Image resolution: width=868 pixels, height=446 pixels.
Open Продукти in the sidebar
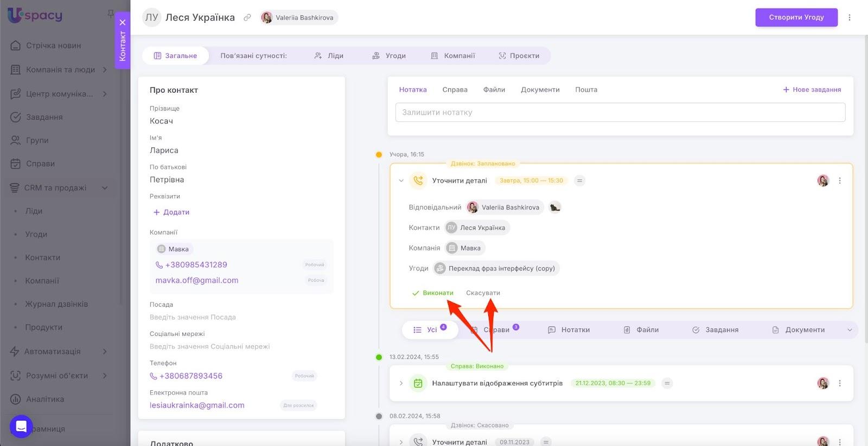(44, 328)
